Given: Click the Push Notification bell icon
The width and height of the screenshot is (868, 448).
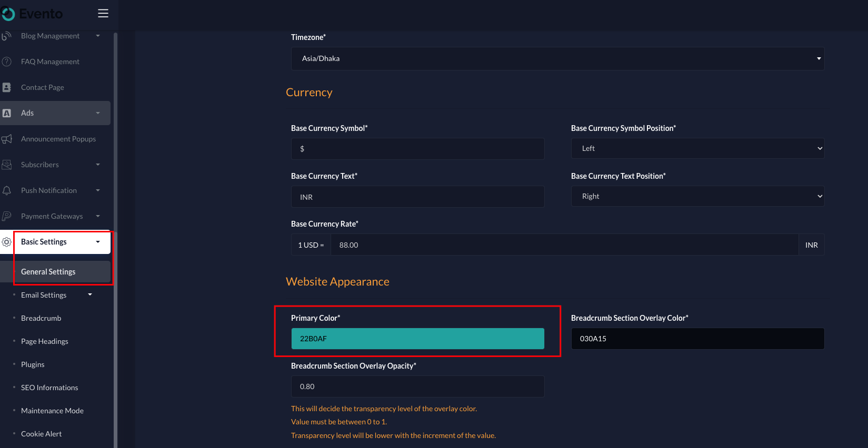Looking at the screenshot, I should click(x=7, y=190).
